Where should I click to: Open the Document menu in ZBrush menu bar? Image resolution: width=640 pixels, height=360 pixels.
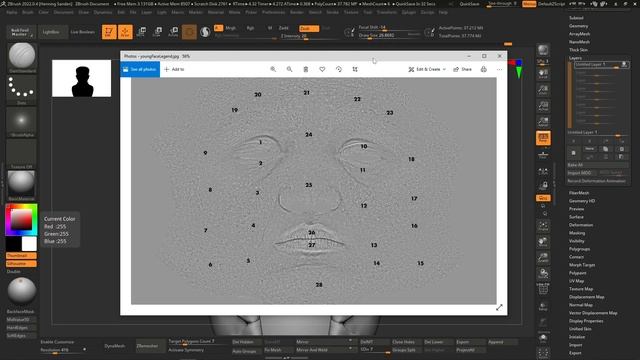64,12
